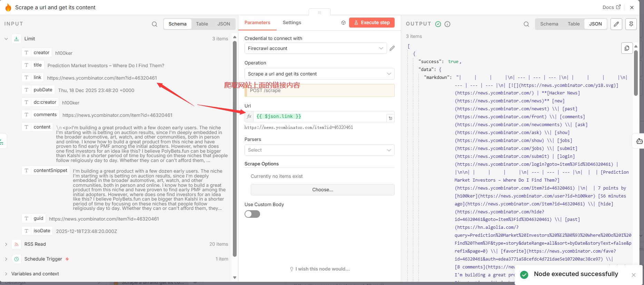This screenshot has height=285, width=644.
Task: Switch output view to Schema tab
Action: [549, 24]
